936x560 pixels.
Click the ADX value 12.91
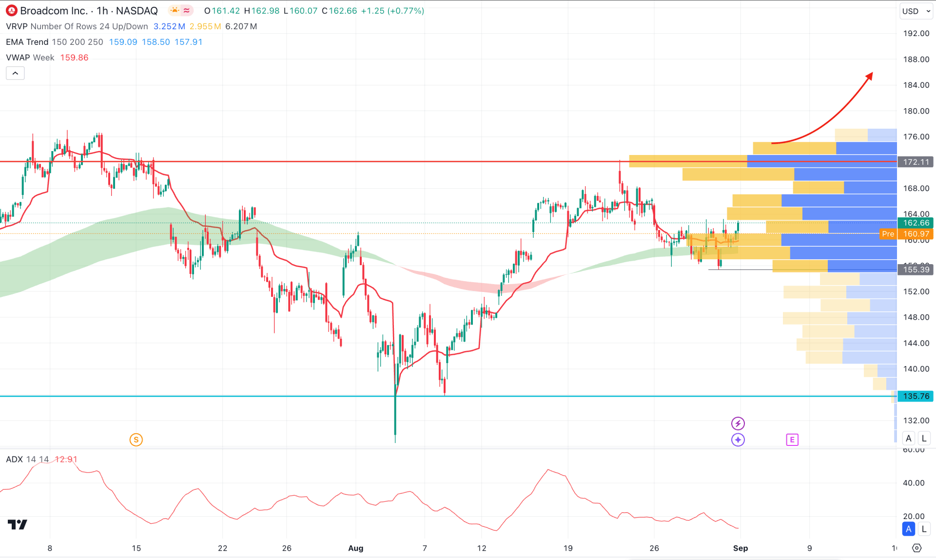(x=66, y=459)
